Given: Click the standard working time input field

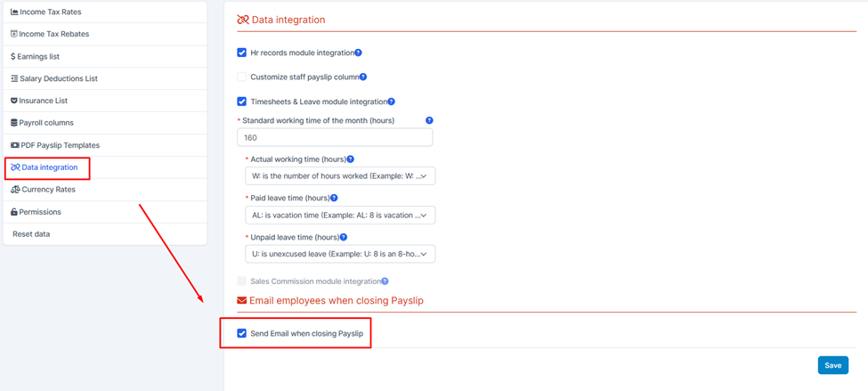Looking at the screenshot, I should coord(335,137).
